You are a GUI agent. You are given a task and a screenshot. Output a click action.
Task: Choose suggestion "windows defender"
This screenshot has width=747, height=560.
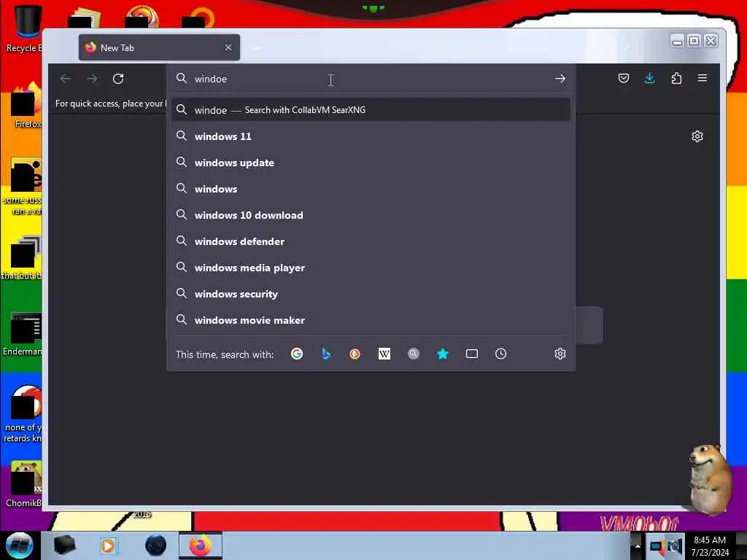click(371, 241)
